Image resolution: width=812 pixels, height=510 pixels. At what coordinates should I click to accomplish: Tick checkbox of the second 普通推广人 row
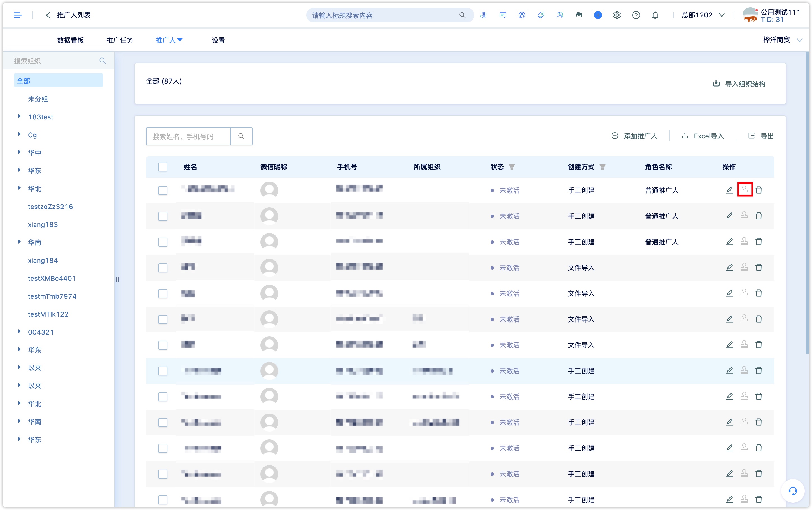tap(163, 216)
